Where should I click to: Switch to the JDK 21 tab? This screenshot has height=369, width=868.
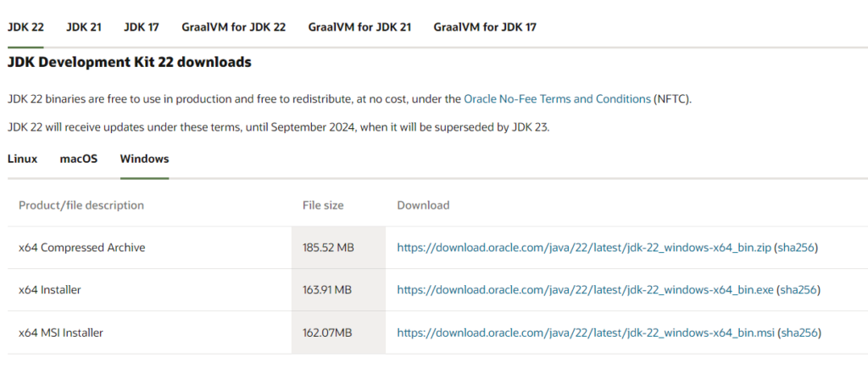(84, 26)
